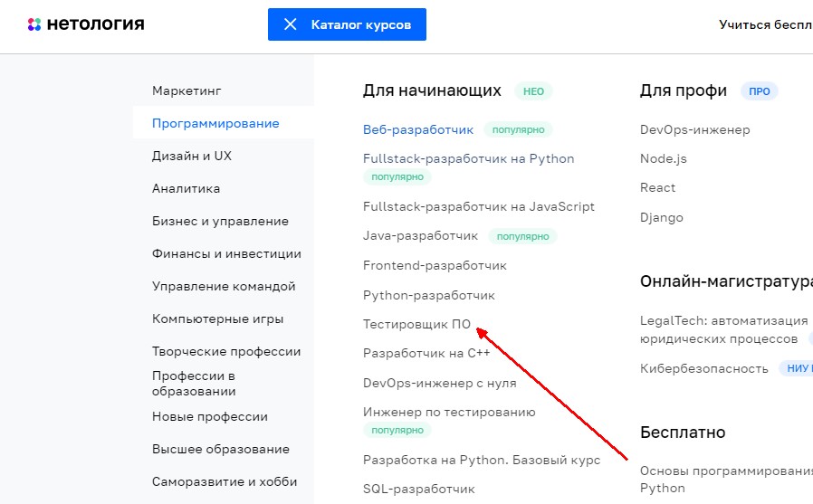Open the Веб-разработчик course
The image size is (813, 504).
(418, 129)
